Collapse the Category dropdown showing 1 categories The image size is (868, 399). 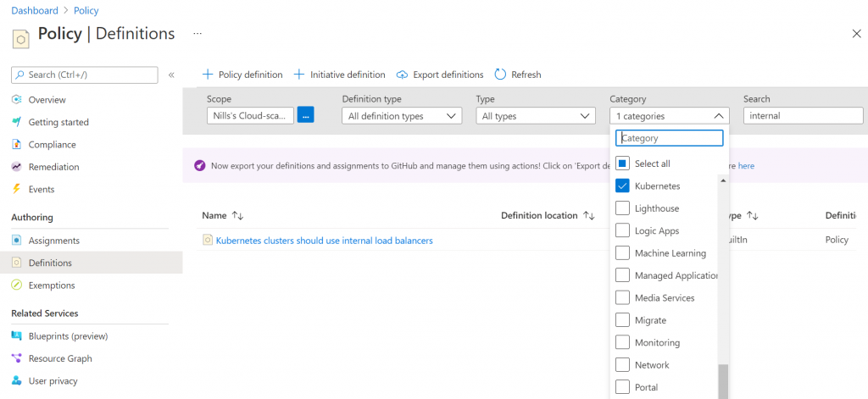(670, 116)
